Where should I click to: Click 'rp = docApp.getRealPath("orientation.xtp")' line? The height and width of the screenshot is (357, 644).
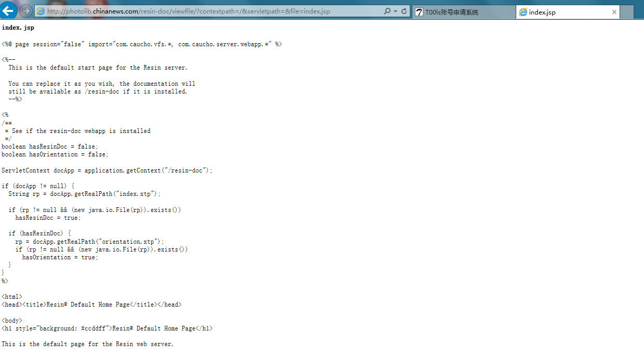pyautogui.click(x=90, y=242)
